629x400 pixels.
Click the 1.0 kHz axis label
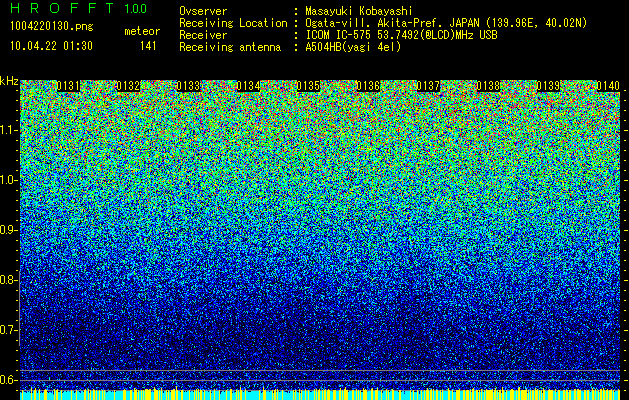click(8, 180)
